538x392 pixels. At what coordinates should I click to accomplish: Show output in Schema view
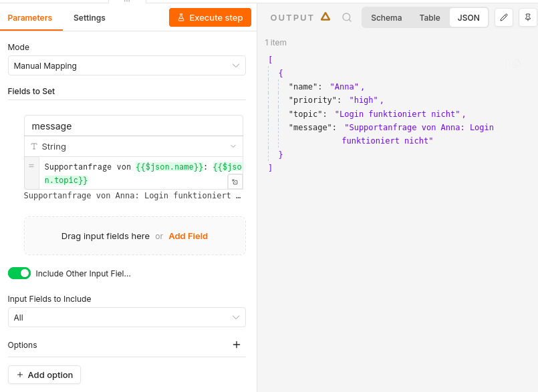(x=386, y=17)
